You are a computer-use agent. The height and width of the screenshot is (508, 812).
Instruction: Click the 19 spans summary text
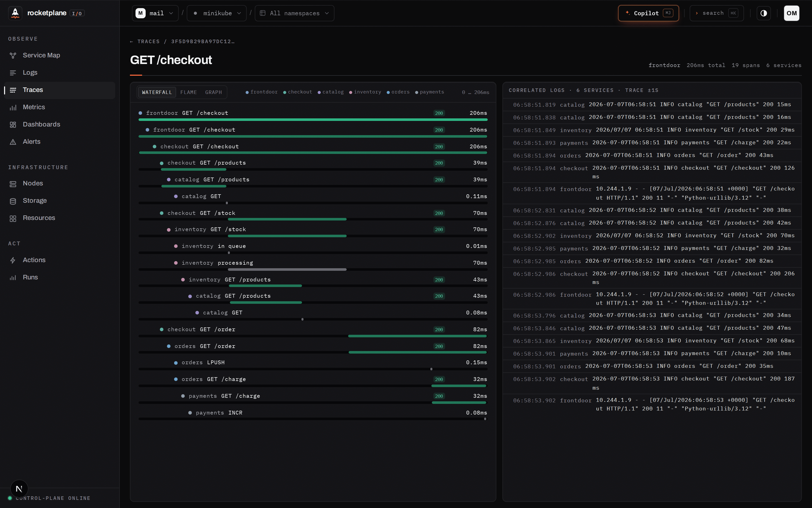click(746, 65)
